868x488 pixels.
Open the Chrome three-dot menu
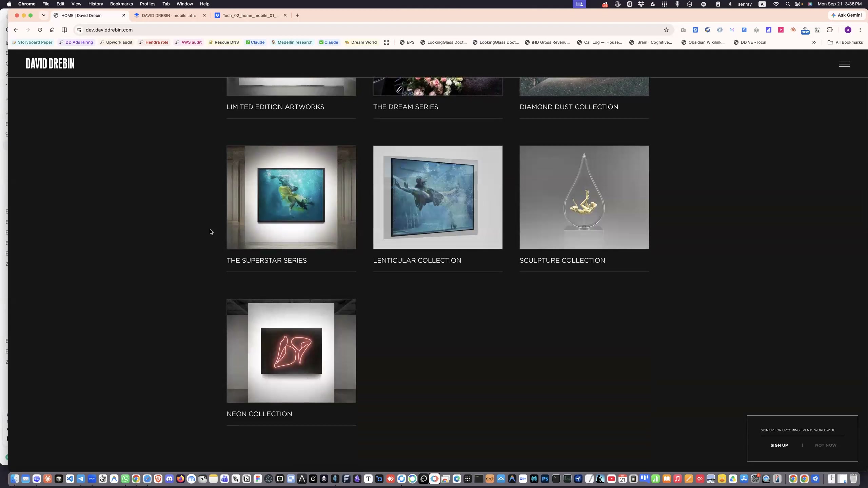[860, 30]
